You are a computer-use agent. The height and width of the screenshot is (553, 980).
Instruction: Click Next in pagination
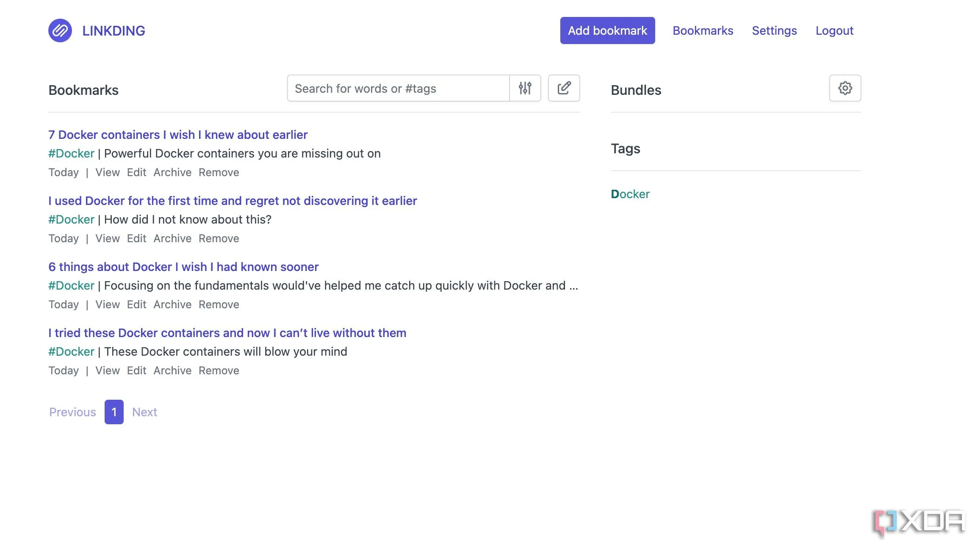(144, 412)
